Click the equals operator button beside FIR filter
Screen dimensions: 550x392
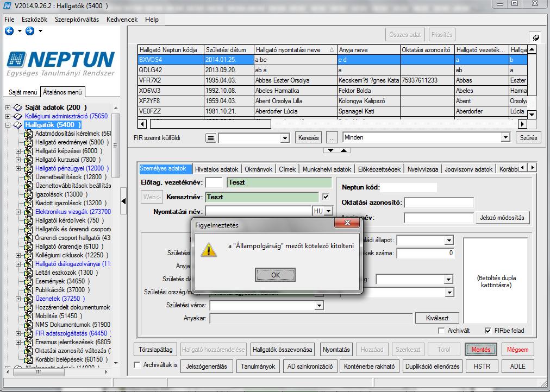click(x=210, y=138)
